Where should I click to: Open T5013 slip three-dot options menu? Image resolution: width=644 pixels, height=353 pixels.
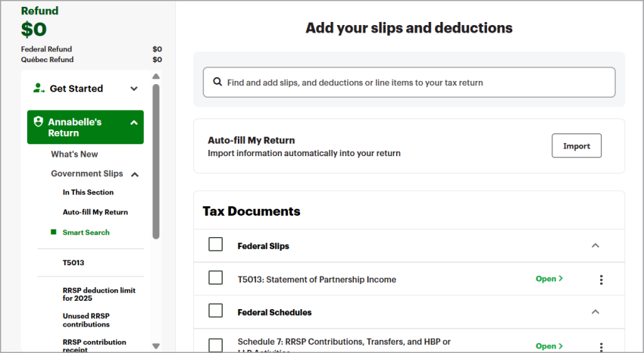601,280
